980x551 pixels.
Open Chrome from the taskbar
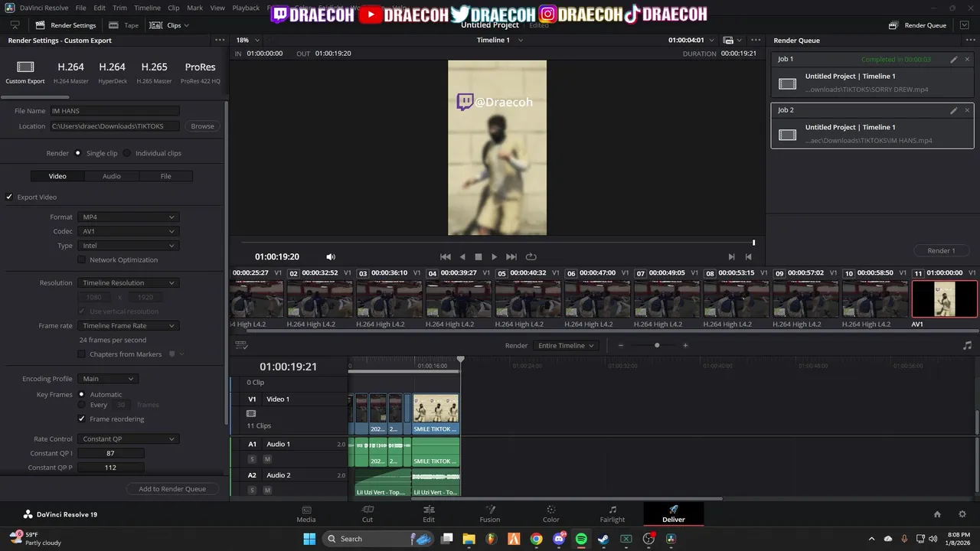536,539
